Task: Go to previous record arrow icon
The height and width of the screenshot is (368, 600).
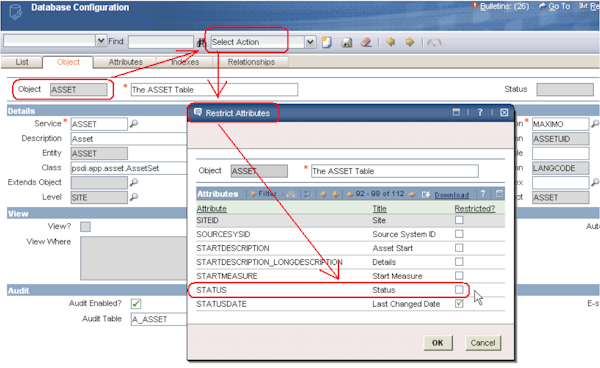Action: [x=390, y=42]
